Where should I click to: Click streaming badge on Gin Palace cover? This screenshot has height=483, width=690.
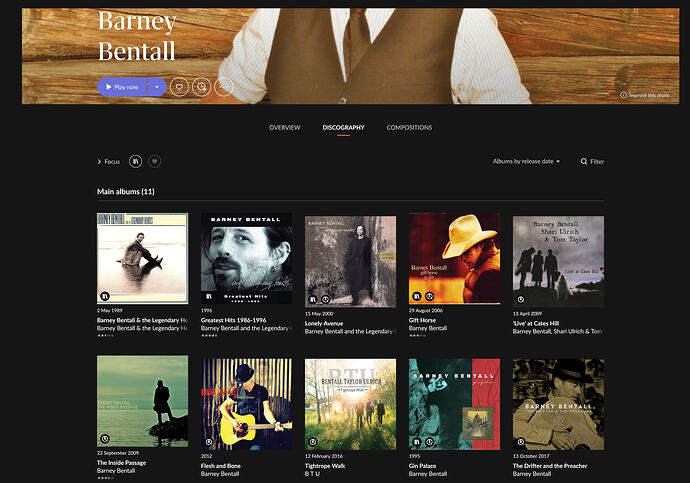[429, 442]
